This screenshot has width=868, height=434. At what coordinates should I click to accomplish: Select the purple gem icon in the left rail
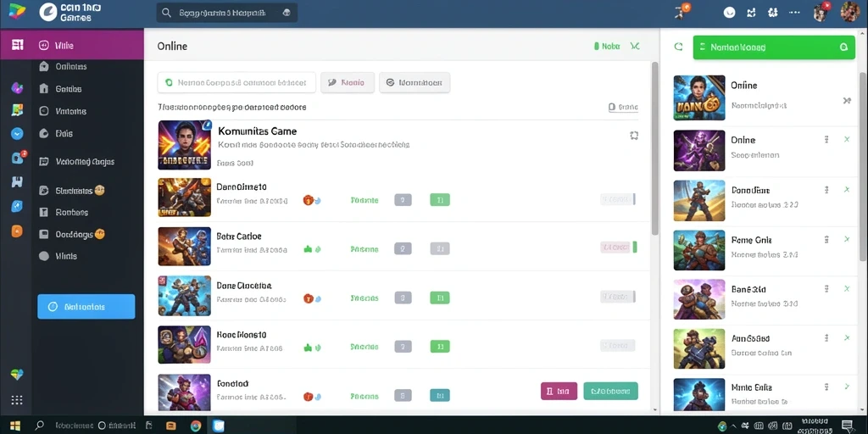pos(17,87)
